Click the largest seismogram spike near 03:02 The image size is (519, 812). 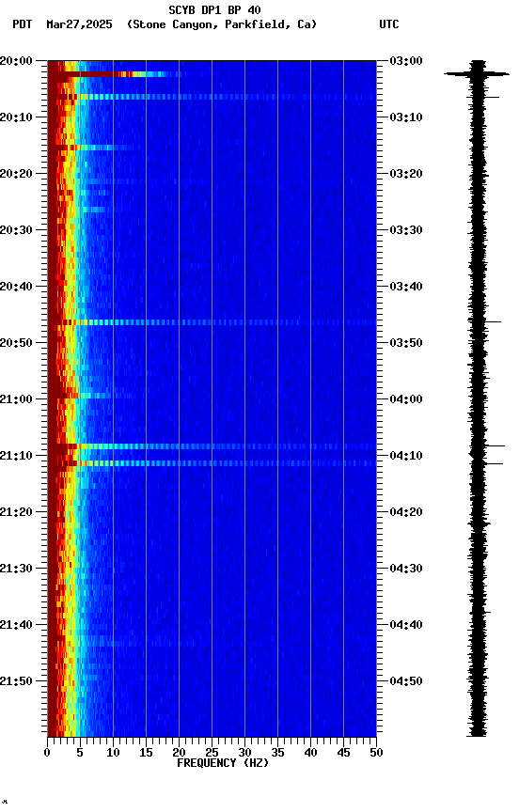[x=477, y=74]
